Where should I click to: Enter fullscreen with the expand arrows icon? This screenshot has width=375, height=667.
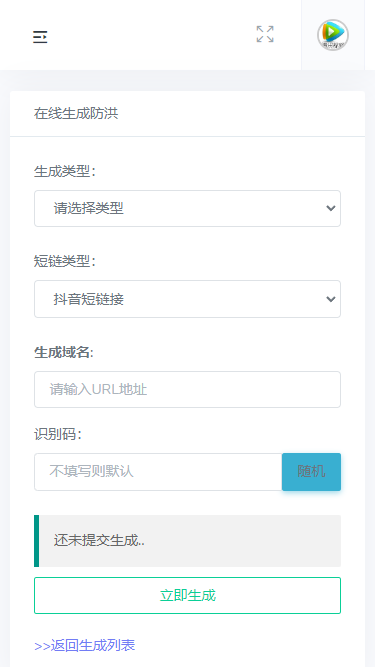[265, 34]
